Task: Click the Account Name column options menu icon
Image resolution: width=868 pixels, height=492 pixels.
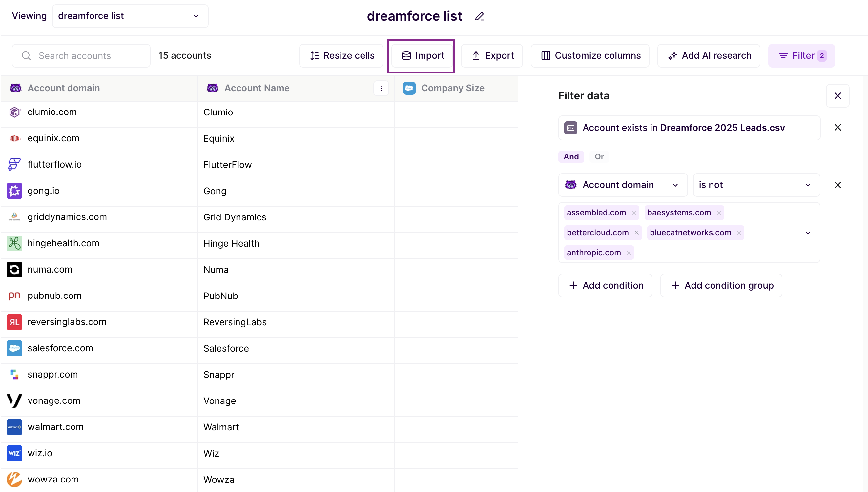Action: tap(381, 88)
